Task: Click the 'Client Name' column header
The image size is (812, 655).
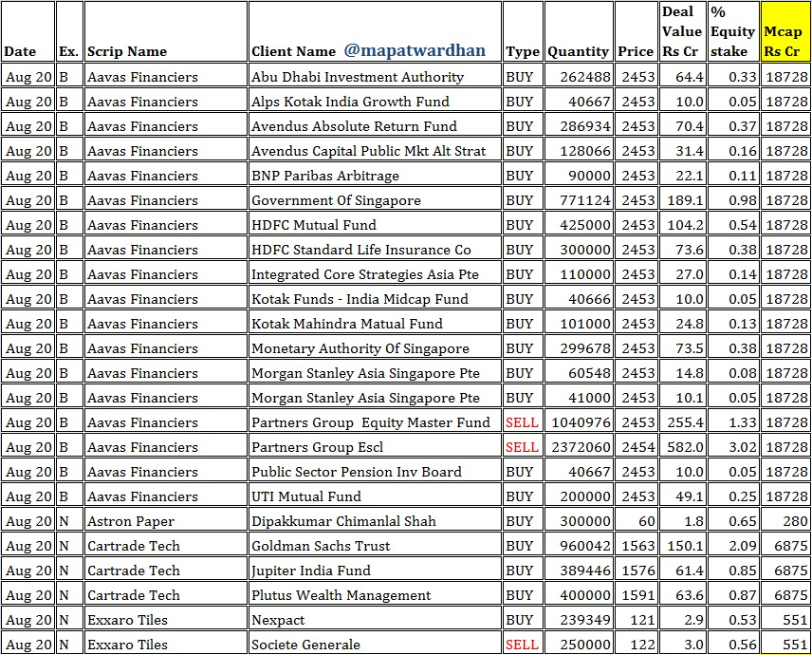Action: tap(375, 31)
